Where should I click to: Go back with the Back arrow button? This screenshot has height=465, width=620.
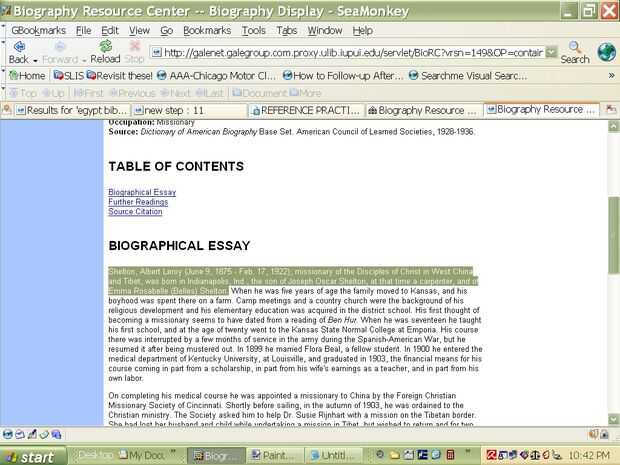tap(19, 52)
